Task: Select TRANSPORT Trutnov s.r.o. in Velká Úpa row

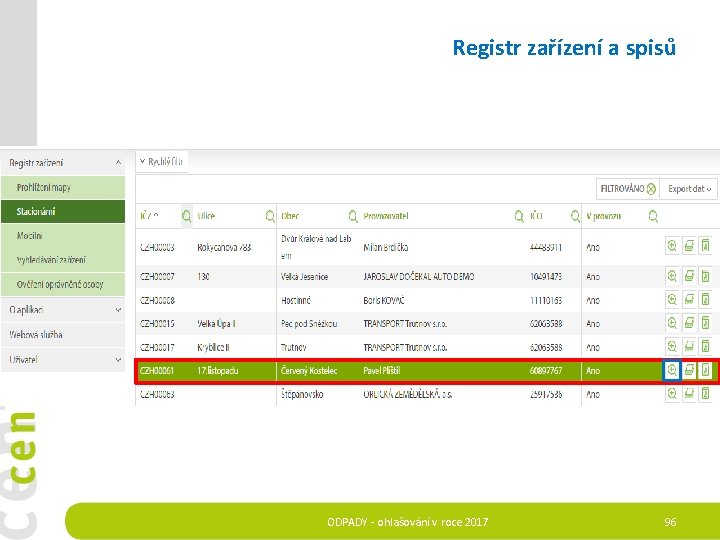Action: [x=405, y=324]
